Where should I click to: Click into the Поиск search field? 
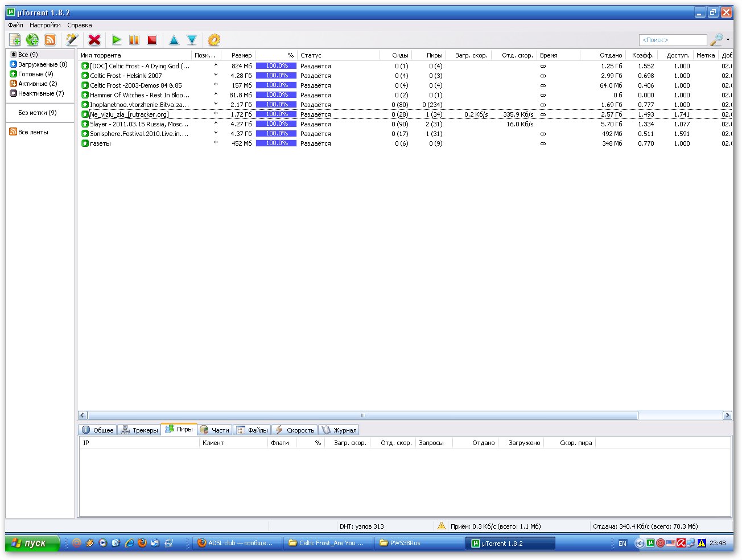click(673, 40)
